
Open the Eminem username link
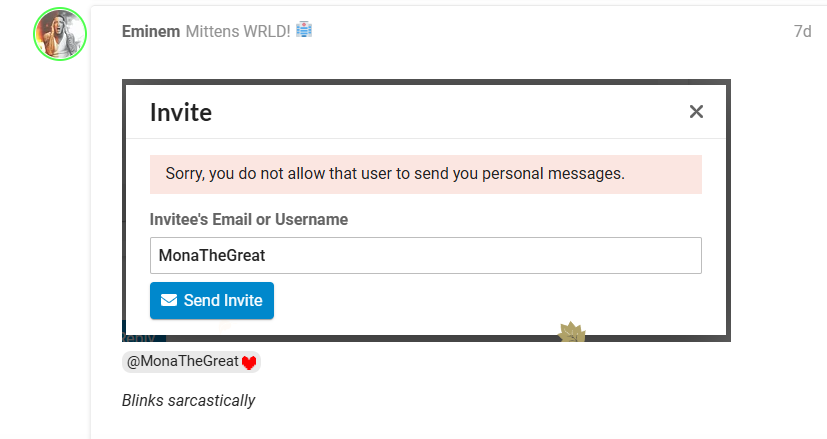click(150, 31)
